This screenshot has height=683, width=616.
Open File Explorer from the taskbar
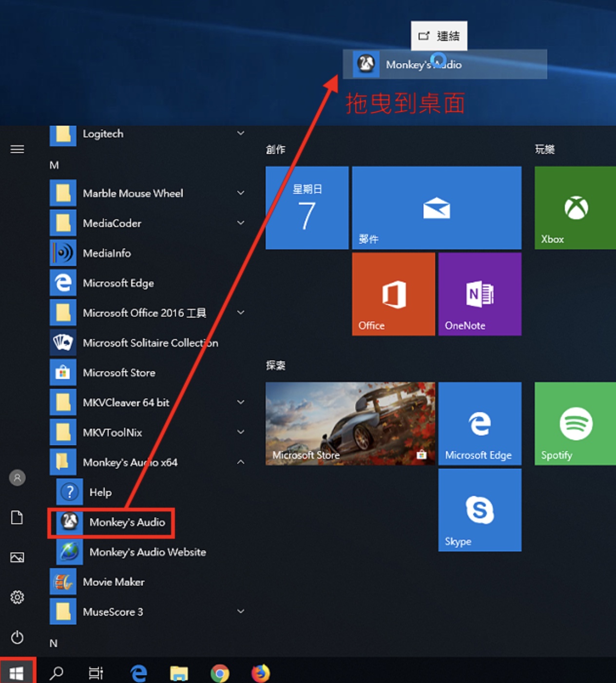tap(179, 673)
